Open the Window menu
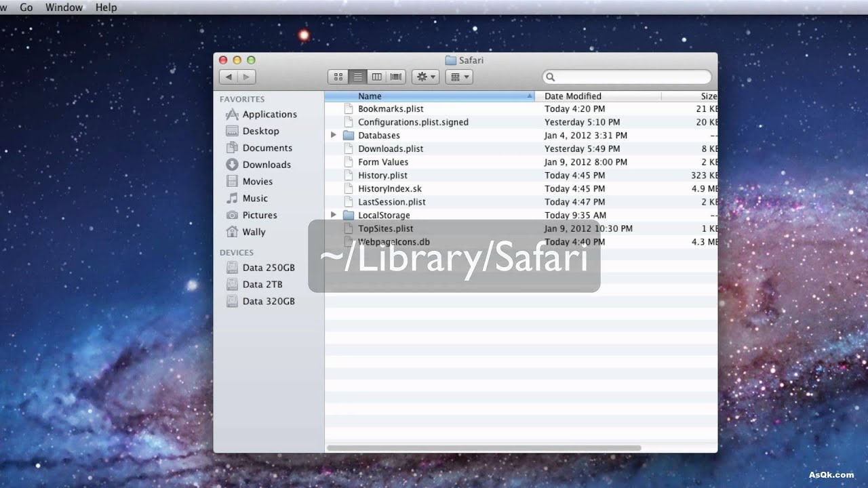The width and height of the screenshot is (868, 488). pos(64,7)
